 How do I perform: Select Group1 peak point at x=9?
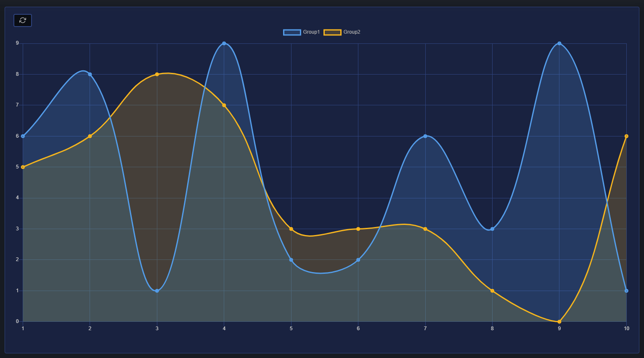click(559, 43)
